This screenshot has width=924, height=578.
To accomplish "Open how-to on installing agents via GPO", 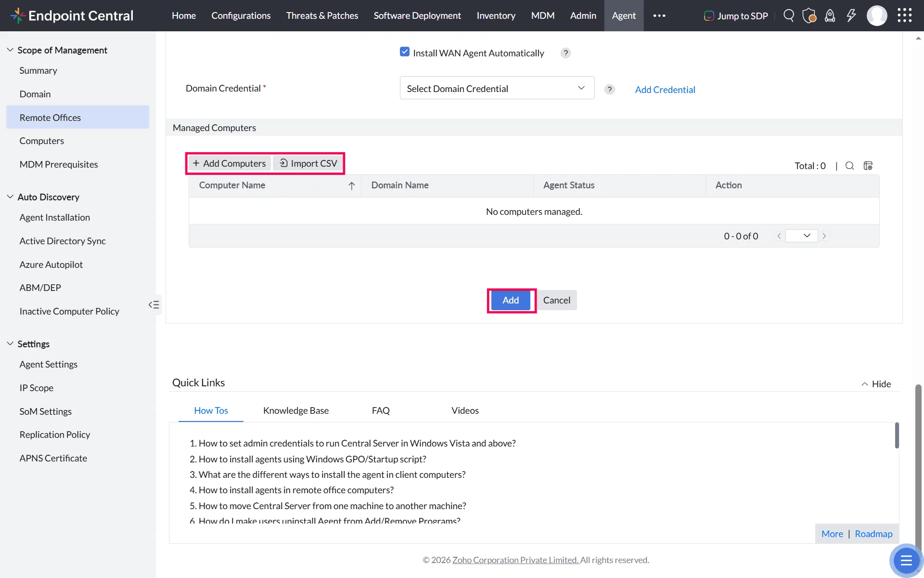I will (x=312, y=459).
